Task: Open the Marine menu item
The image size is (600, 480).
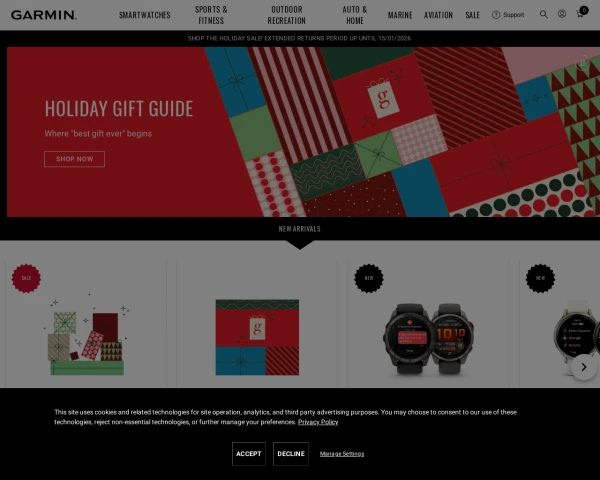Action: (400, 15)
